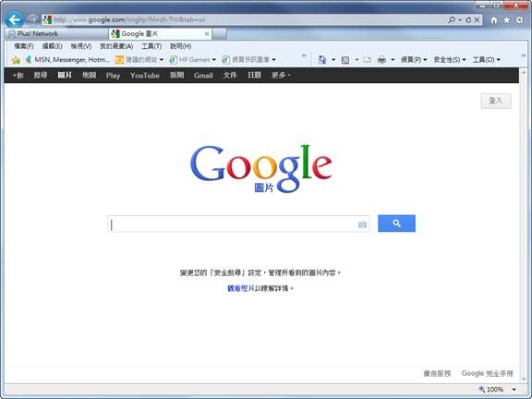Go to 搜尋 in Google bar
Image resolution: width=532 pixels, height=399 pixels.
pyautogui.click(x=40, y=76)
